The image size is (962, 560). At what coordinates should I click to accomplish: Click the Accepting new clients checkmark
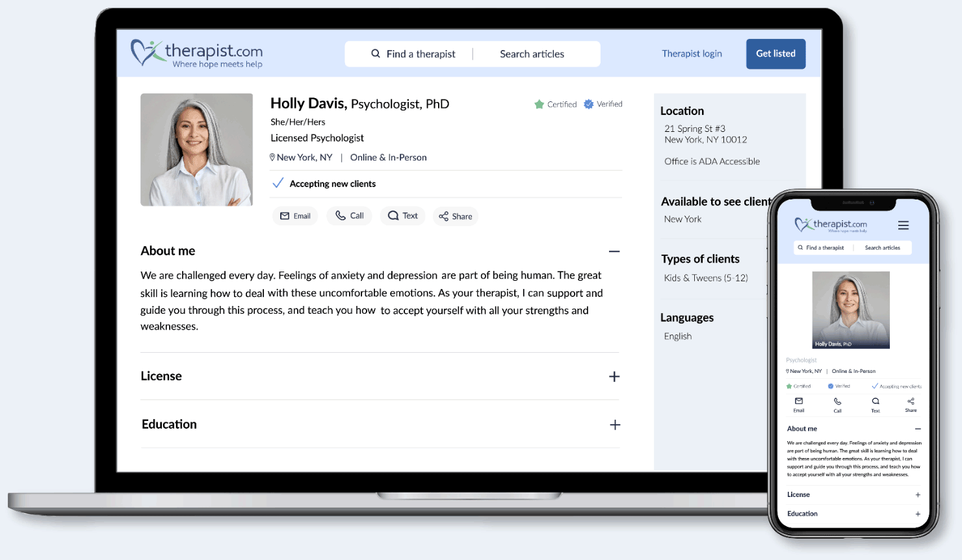coord(278,183)
